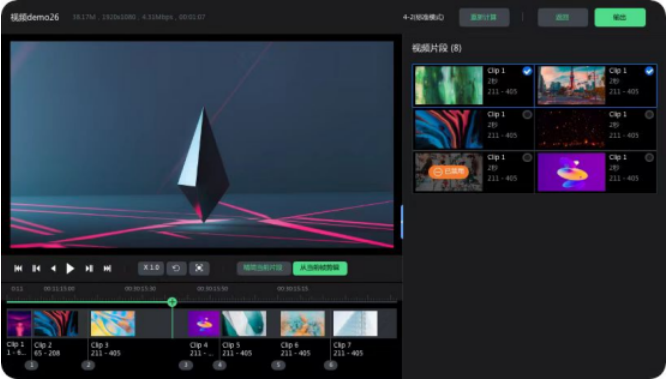
Task: Jump to the start of the video
Action: tap(18, 268)
